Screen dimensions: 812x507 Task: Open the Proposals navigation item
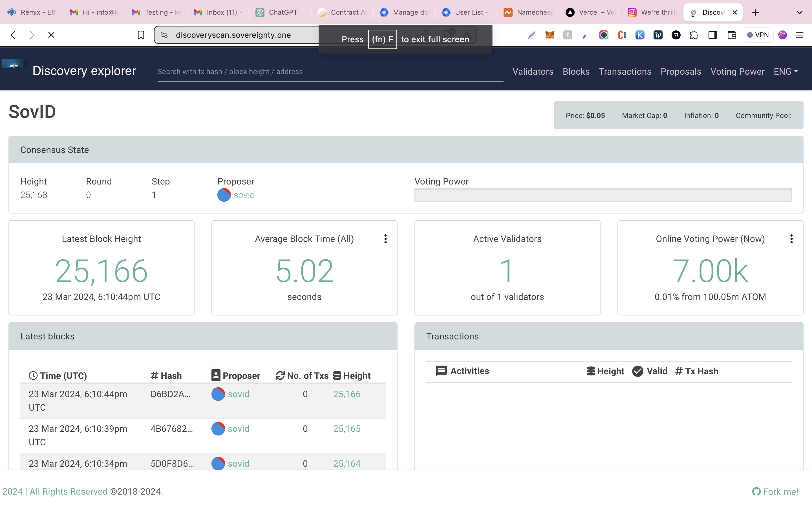681,72
